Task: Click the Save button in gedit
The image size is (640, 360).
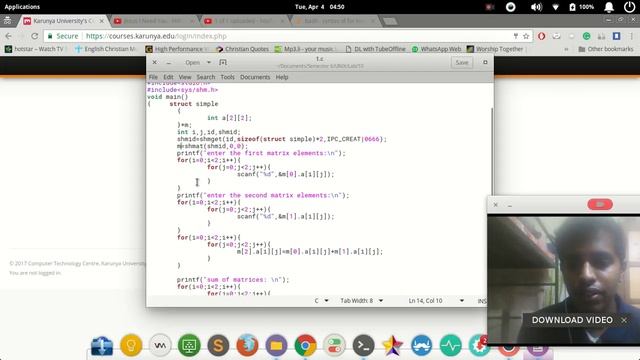Action: (462, 62)
